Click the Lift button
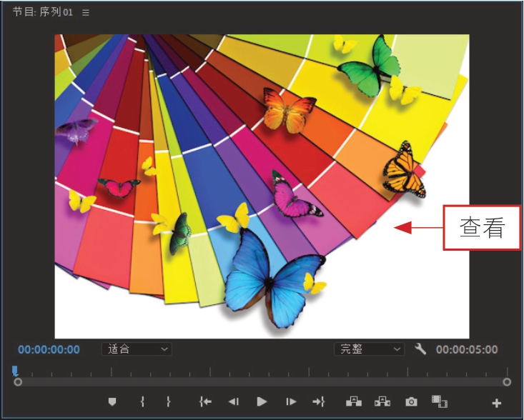This screenshot has width=524, height=420. 354,401
